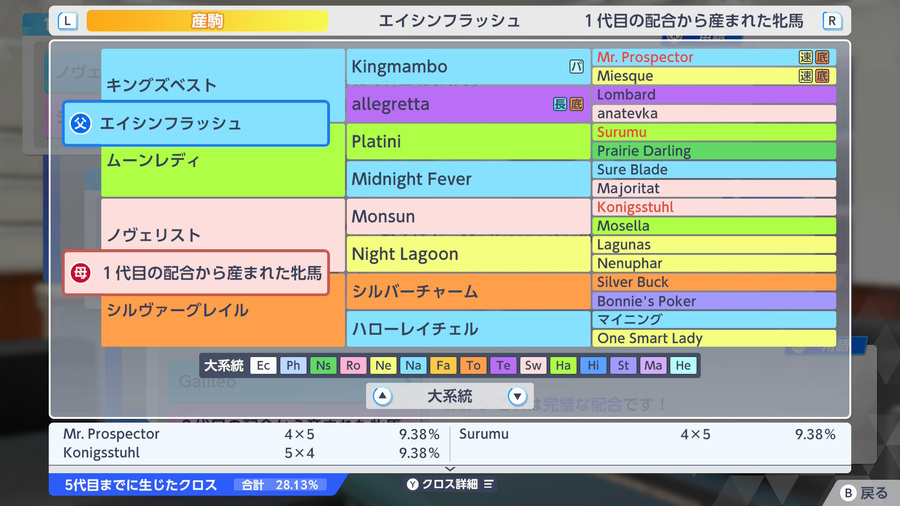The width and height of the screenshot is (900, 506).
Task: Click the 合計 28.13% total value
Action: click(x=280, y=485)
